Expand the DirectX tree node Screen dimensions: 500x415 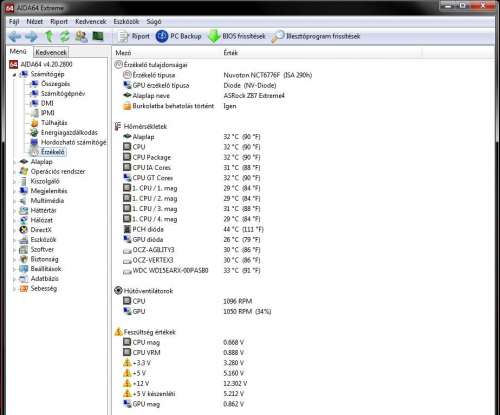pyautogui.click(x=14, y=230)
